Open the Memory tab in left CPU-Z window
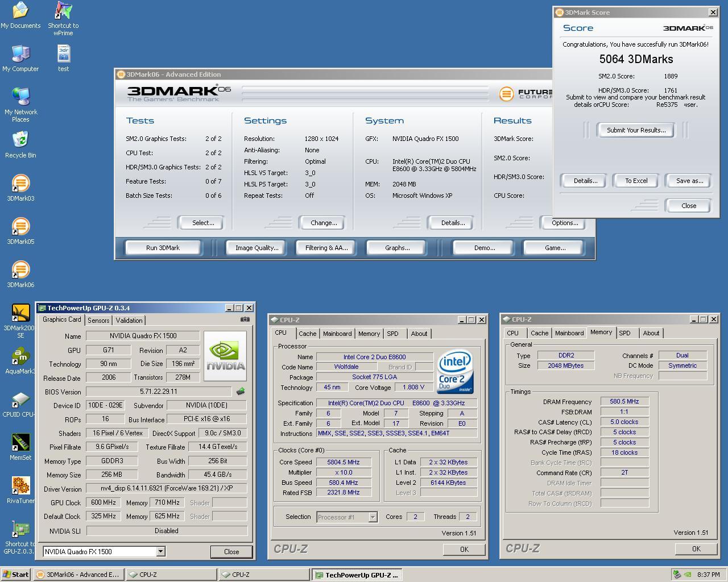728x582 pixels. (369, 334)
